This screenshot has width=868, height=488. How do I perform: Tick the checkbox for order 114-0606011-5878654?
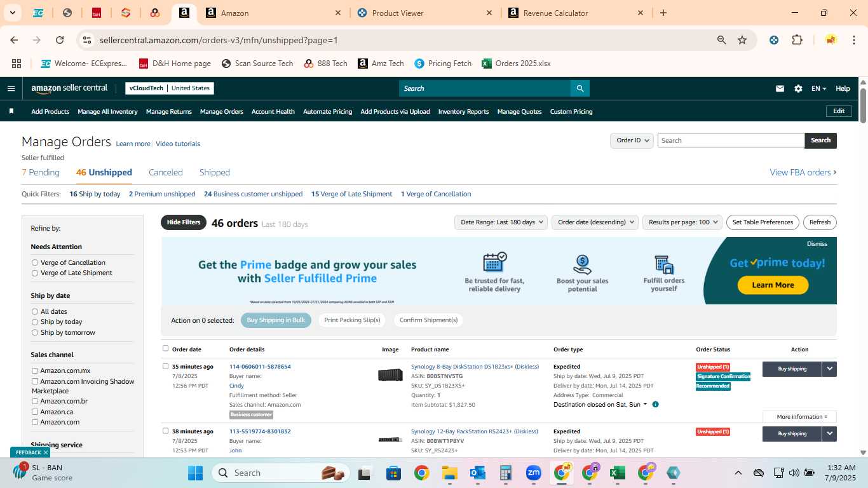[166, 366]
